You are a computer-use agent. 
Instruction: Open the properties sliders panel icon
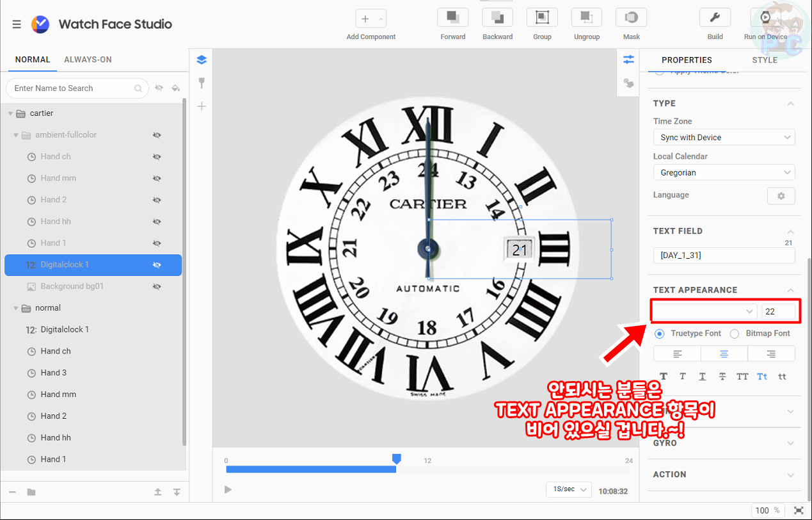(x=628, y=60)
